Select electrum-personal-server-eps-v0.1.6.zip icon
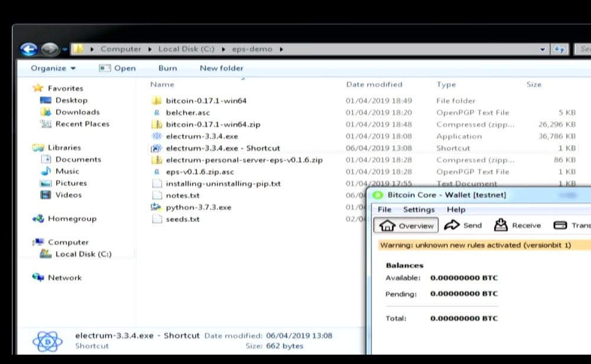 157,160
